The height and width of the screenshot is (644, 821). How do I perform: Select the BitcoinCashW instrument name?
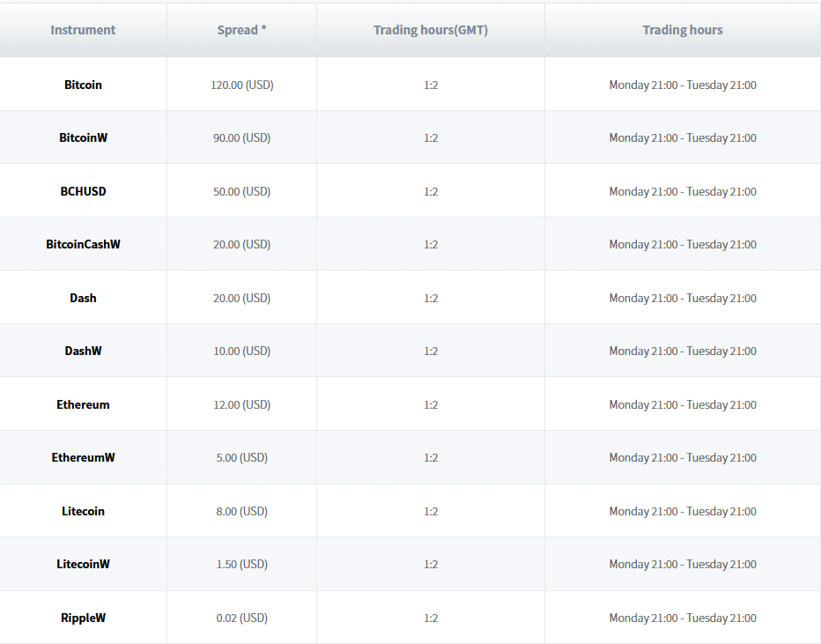click(83, 245)
